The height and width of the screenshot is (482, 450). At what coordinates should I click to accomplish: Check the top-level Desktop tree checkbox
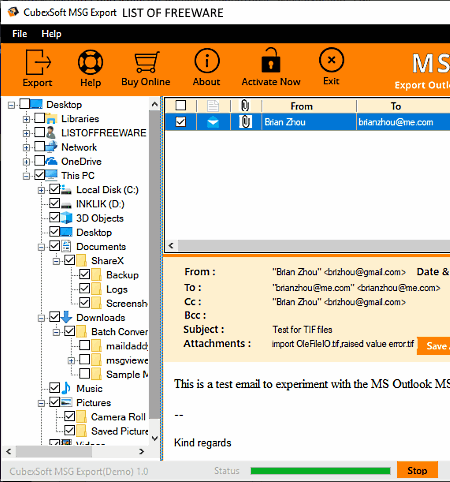pyautogui.click(x=25, y=104)
